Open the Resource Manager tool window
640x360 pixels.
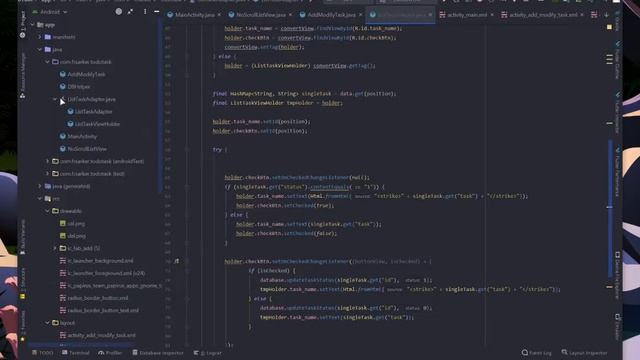coord(22,76)
